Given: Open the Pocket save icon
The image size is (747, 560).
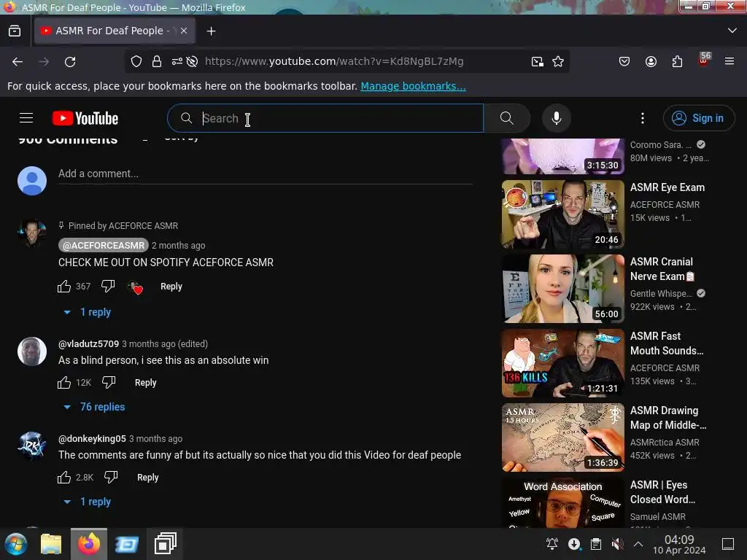Looking at the screenshot, I should 624,61.
